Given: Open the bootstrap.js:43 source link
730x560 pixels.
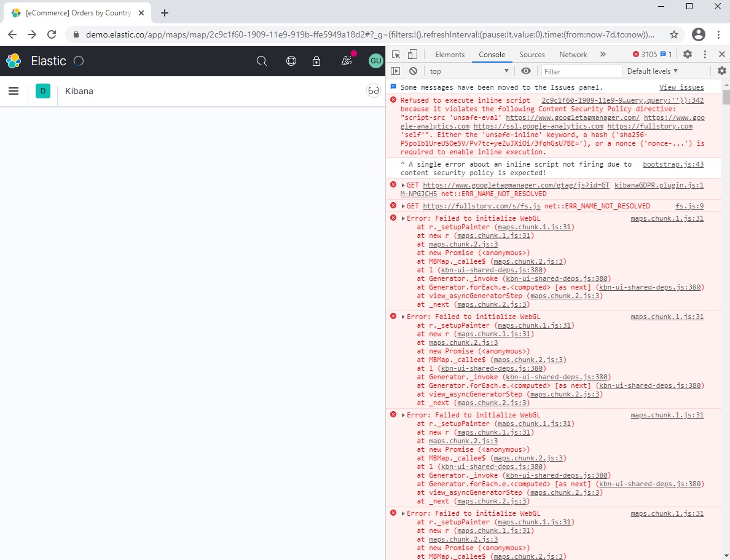Looking at the screenshot, I should click(x=673, y=165).
